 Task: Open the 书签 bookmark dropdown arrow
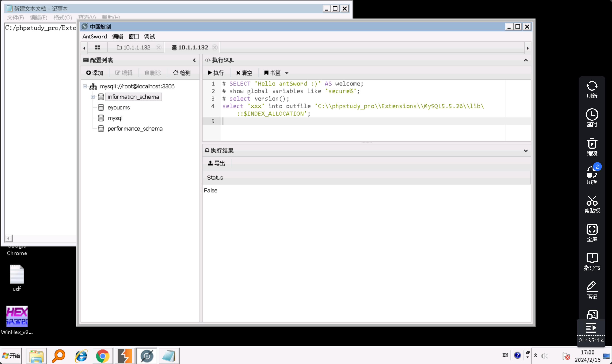[287, 73]
